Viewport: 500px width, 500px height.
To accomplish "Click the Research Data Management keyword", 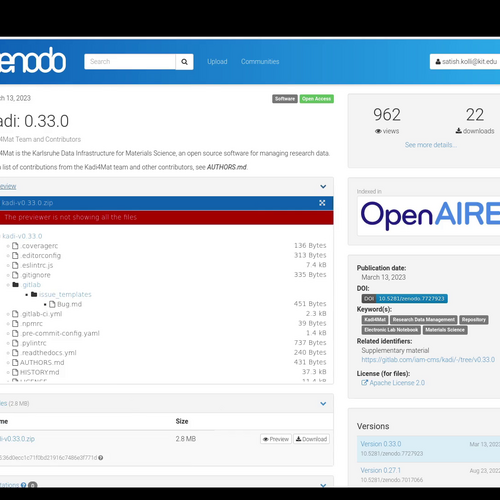I will click(424, 320).
